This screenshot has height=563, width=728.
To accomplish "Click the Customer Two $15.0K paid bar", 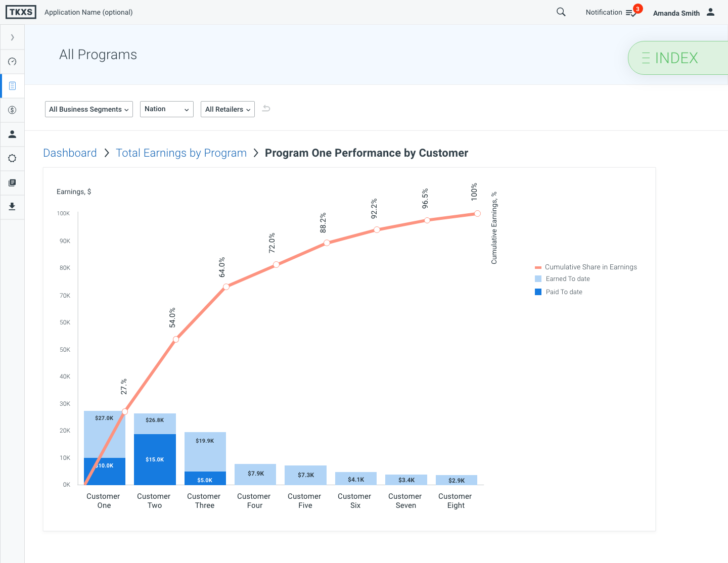I will pos(155,459).
